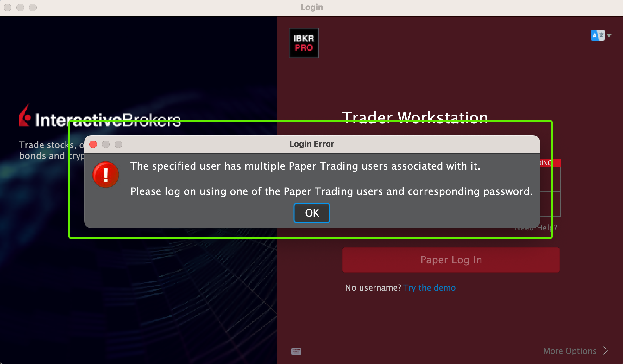Click the on-screen keyboard icon

coord(296,351)
